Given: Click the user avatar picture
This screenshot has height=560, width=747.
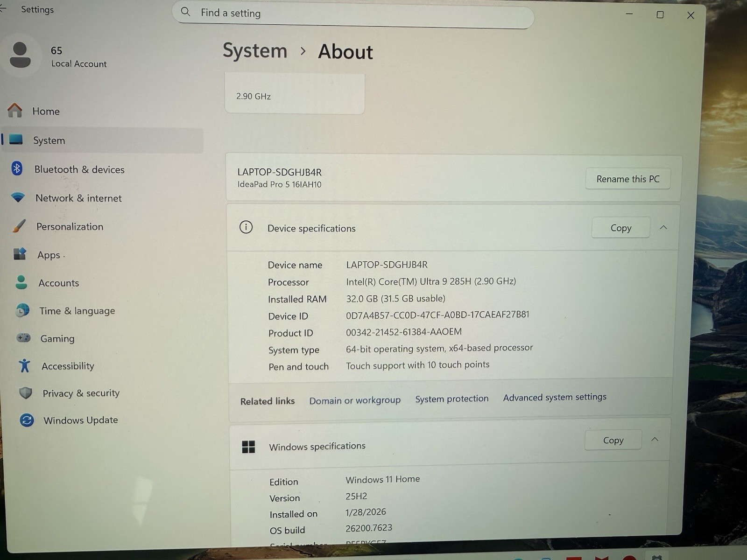Looking at the screenshot, I should click(20, 55).
